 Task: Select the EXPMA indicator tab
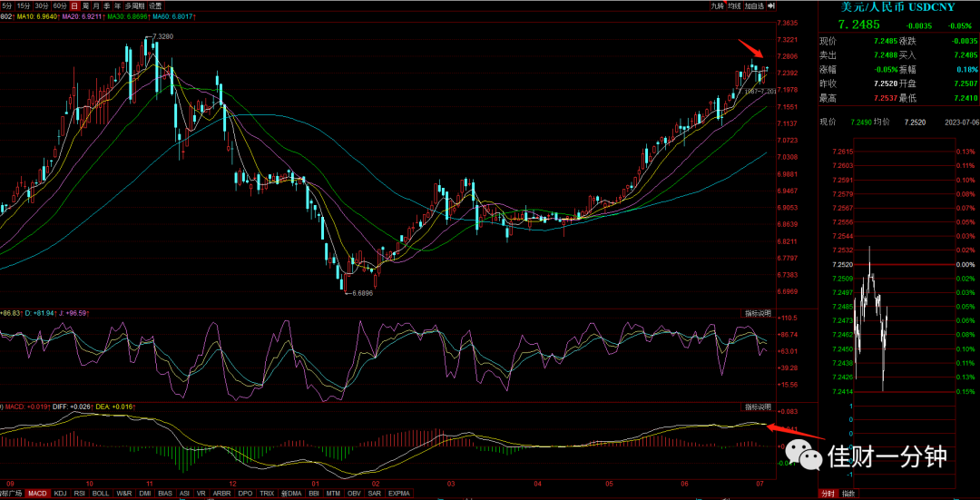[x=398, y=493]
